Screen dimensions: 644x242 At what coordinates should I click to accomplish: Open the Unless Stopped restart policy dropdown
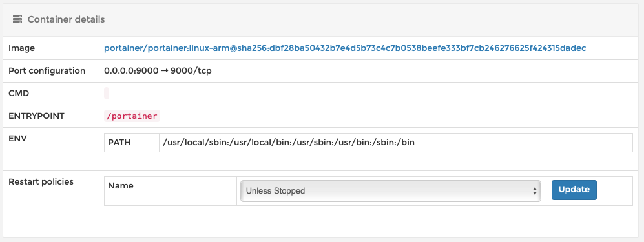pos(390,191)
